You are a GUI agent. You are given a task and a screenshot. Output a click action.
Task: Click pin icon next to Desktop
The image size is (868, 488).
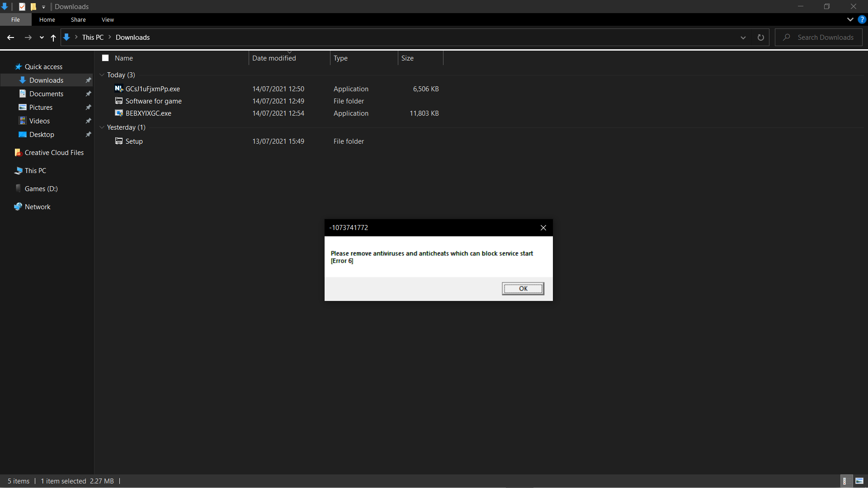[88, 135]
